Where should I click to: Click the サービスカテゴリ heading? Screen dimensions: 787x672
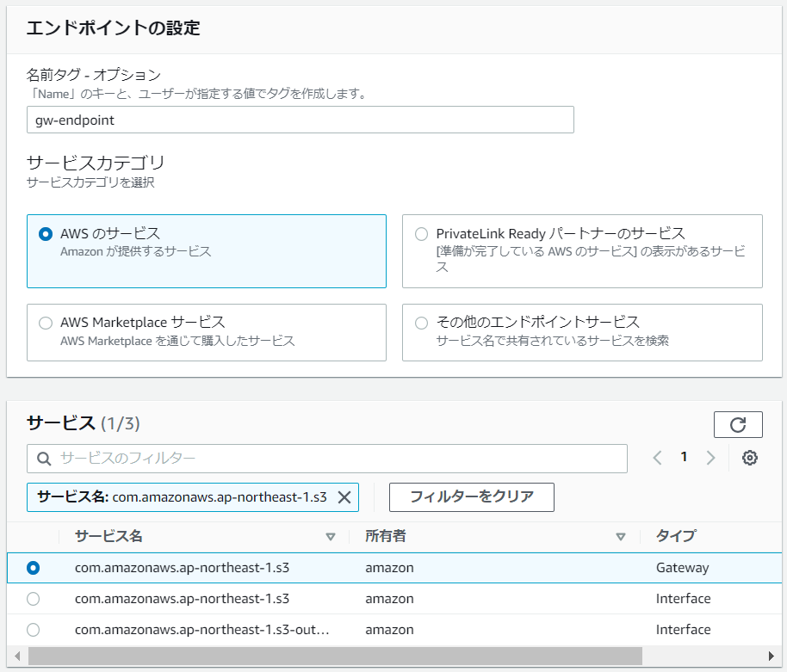click(x=96, y=163)
